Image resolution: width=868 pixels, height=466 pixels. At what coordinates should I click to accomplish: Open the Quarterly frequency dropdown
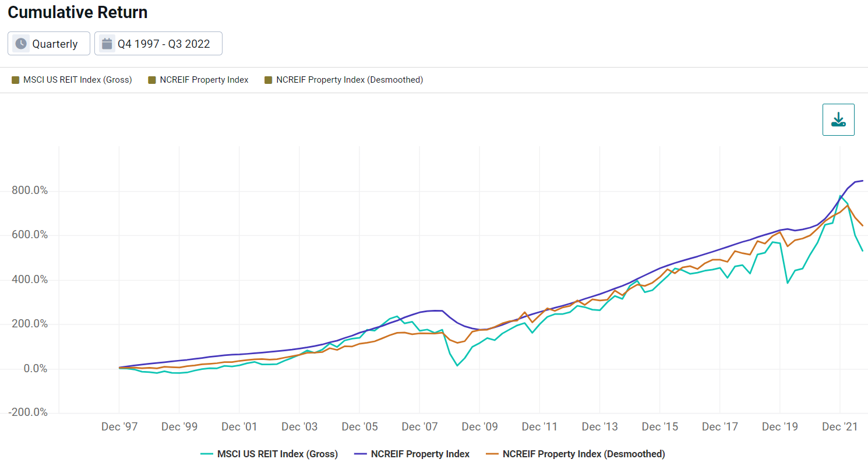(x=49, y=44)
